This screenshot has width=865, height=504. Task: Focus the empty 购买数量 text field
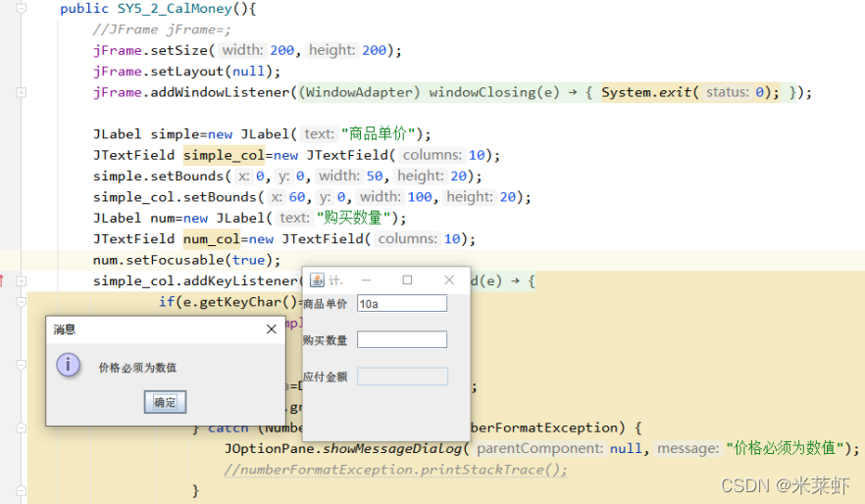click(x=402, y=339)
